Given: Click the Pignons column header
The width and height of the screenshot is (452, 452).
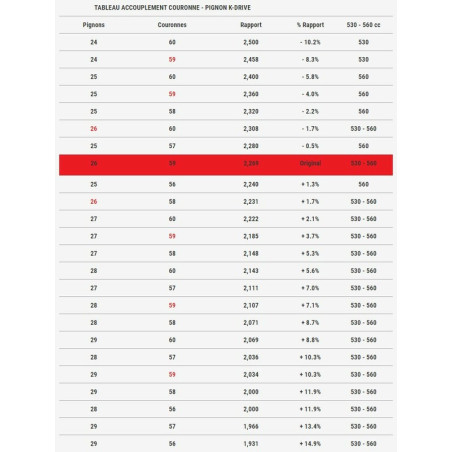Looking at the screenshot, I should (x=94, y=25).
